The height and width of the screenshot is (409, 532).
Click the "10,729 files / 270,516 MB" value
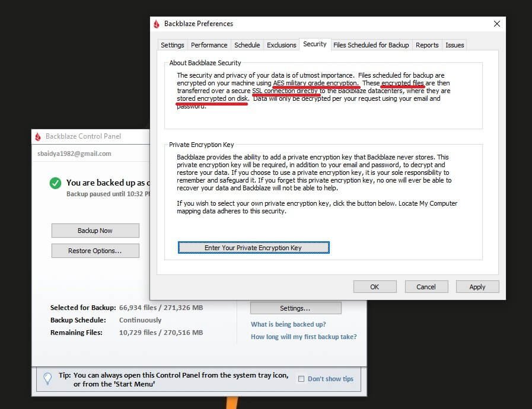(161, 333)
